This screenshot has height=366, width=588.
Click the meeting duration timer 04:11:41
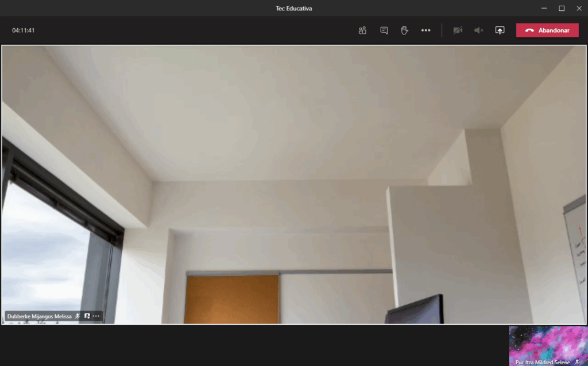(24, 30)
